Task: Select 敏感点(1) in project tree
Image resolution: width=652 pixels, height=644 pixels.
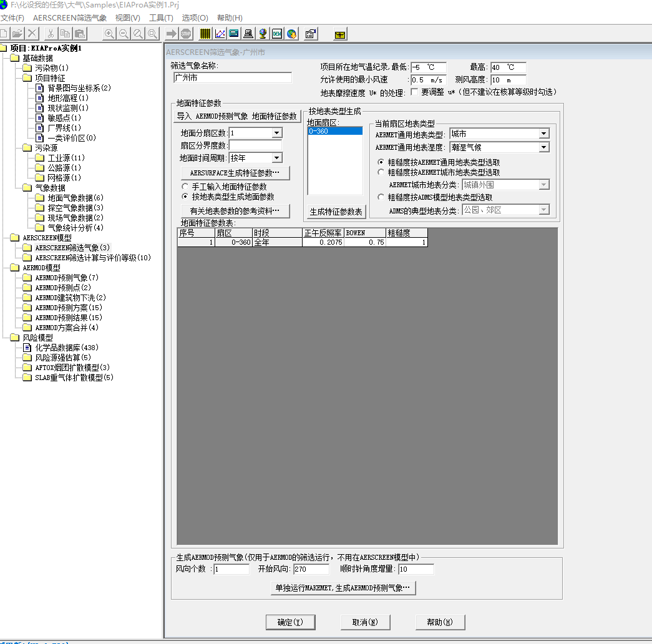Action: point(64,118)
